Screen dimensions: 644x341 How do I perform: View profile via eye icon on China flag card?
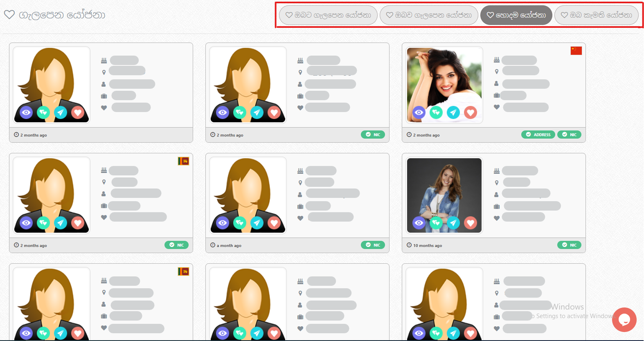click(x=419, y=112)
